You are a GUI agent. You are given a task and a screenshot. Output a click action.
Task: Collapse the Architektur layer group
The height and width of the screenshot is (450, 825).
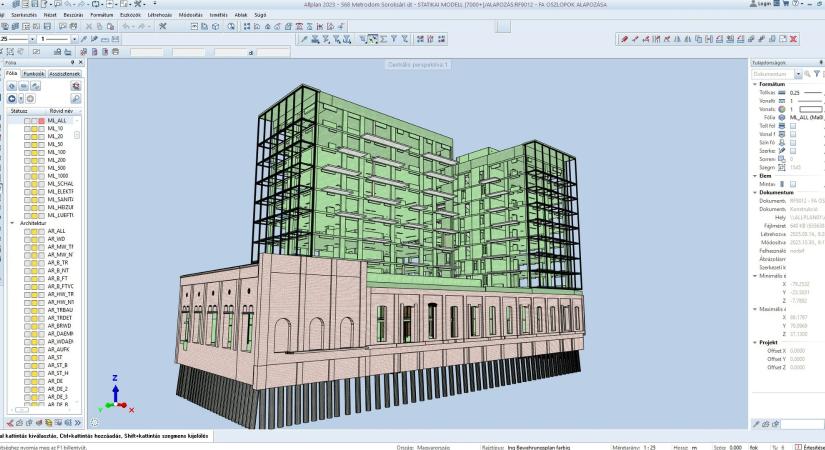point(12,223)
